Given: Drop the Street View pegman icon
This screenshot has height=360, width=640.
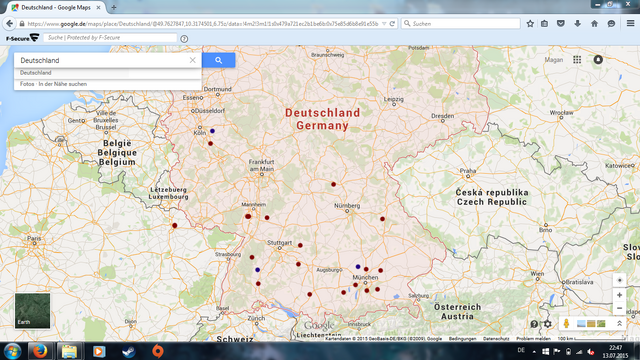Looking at the screenshot, I should click(566, 324).
